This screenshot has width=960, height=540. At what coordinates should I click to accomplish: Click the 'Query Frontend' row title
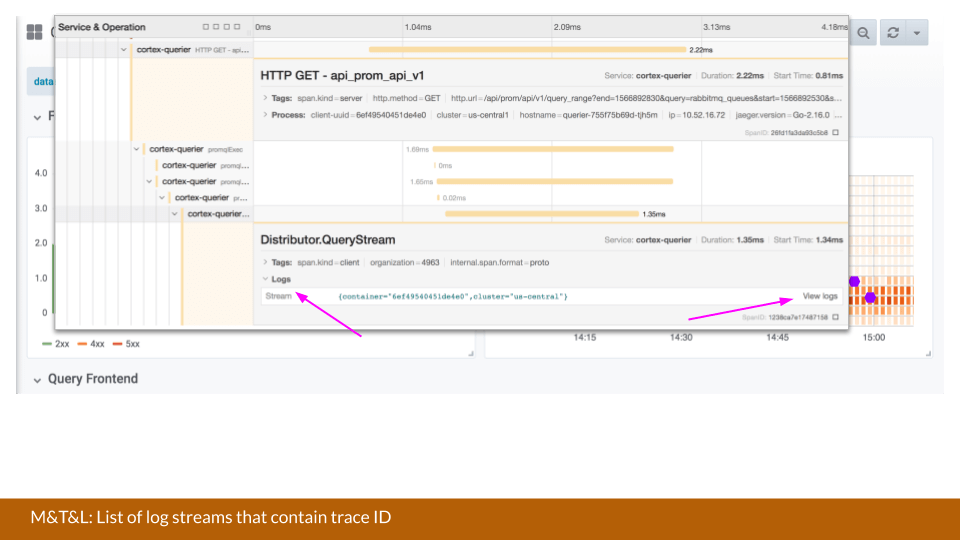pyautogui.click(x=93, y=379)
